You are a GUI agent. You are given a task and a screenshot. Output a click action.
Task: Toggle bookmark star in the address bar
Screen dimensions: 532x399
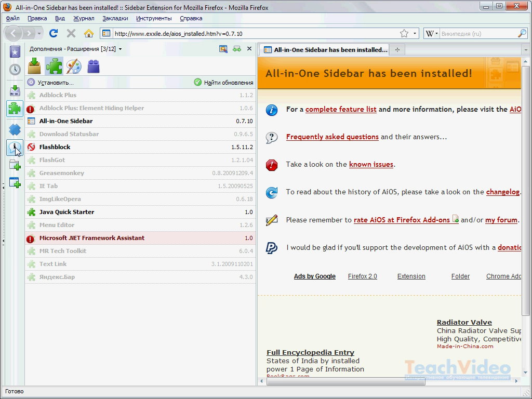coord(404,33)
